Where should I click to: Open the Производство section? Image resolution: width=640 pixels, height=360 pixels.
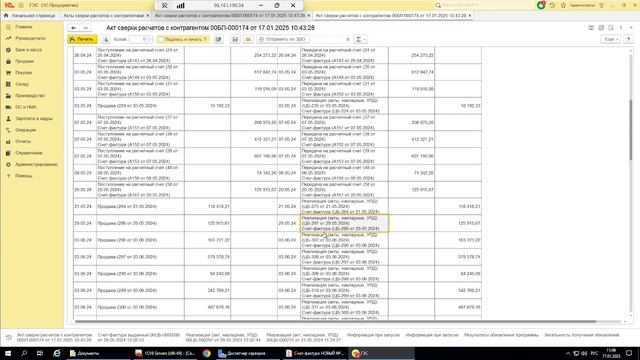click(x=30, y=96)
